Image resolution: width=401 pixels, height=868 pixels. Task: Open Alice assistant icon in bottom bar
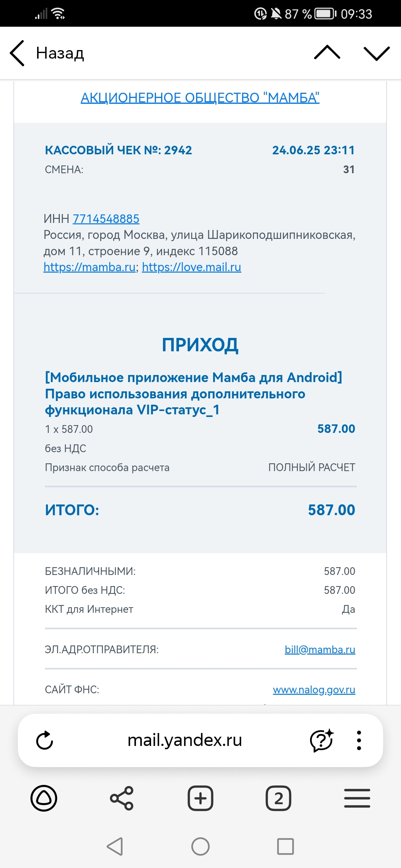coord(44,798)
